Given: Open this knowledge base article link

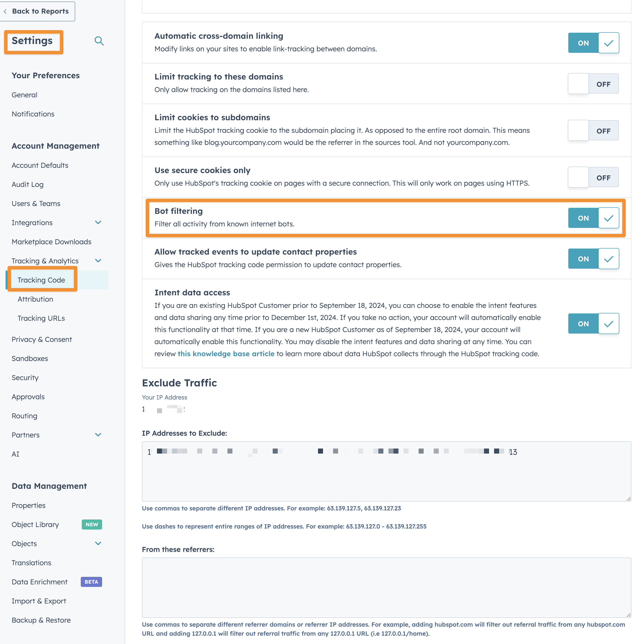Looking at the screenshot, I should point(226,354).
